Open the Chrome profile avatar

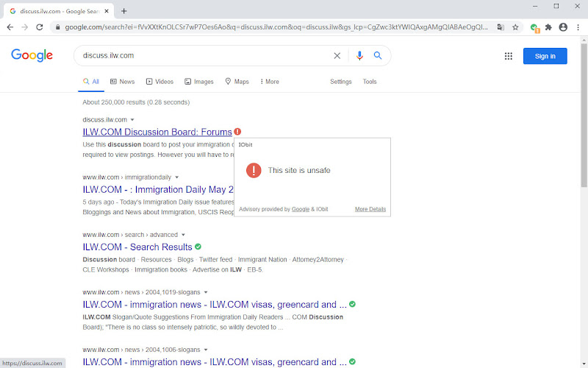[563, 27]
